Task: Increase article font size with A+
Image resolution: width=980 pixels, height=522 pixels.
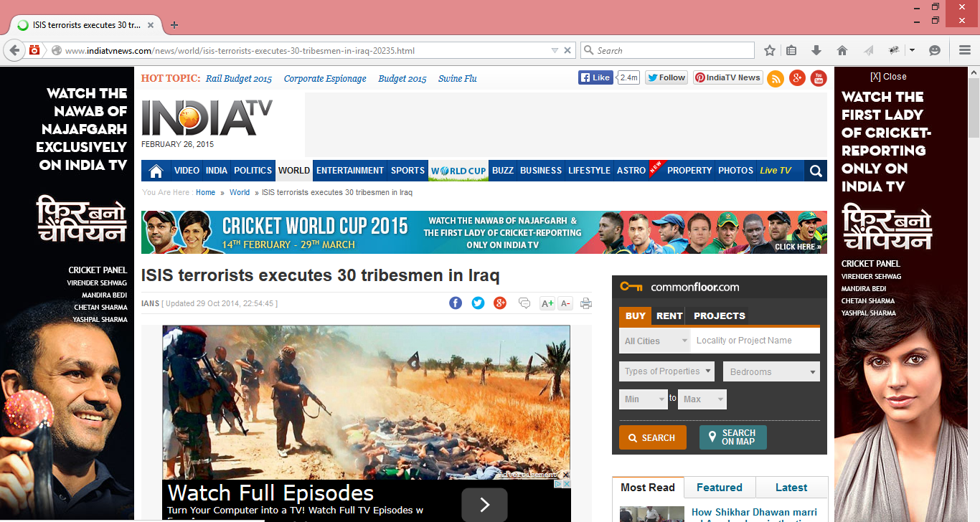Action: tap(547, 303)
